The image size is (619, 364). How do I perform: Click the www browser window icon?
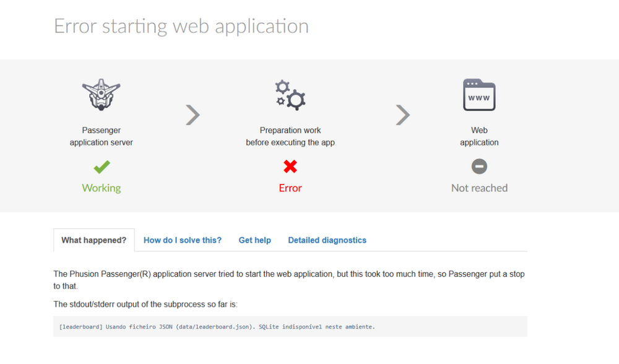tap(479, 95)
